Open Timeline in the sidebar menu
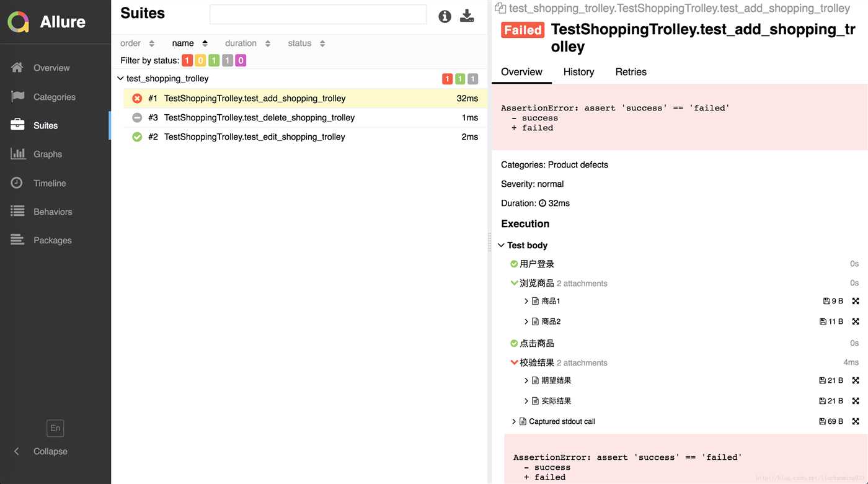This screenshot has height=484, width=868. 50,183
